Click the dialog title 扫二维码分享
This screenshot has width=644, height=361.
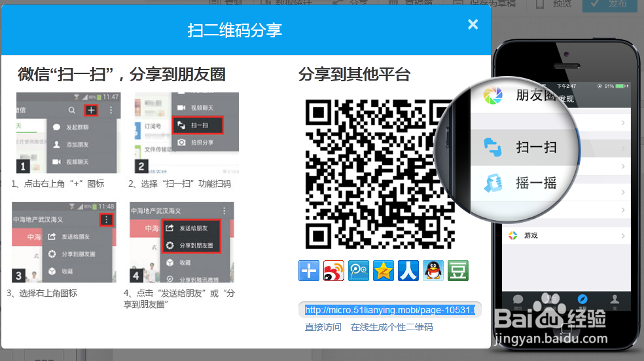235,30
